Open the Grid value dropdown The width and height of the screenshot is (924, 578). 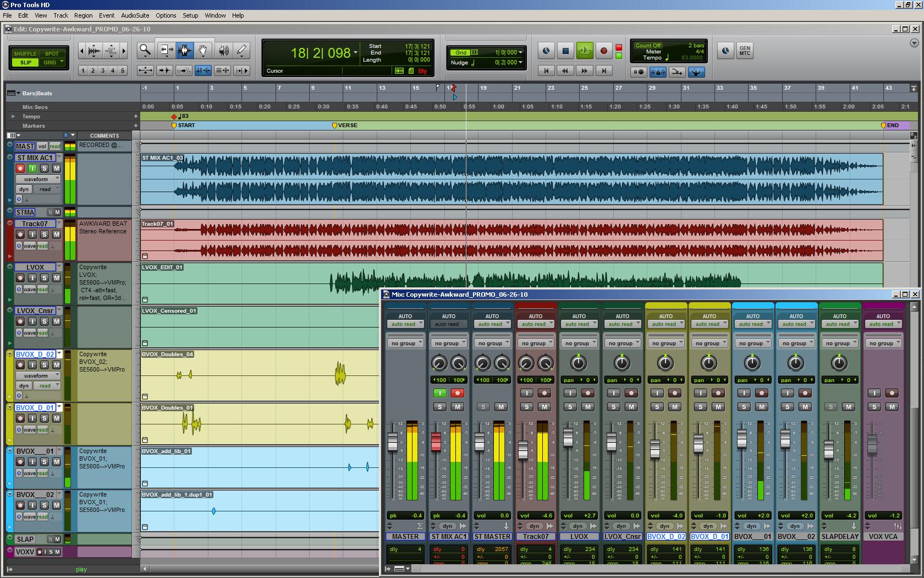tap(520, 53)
